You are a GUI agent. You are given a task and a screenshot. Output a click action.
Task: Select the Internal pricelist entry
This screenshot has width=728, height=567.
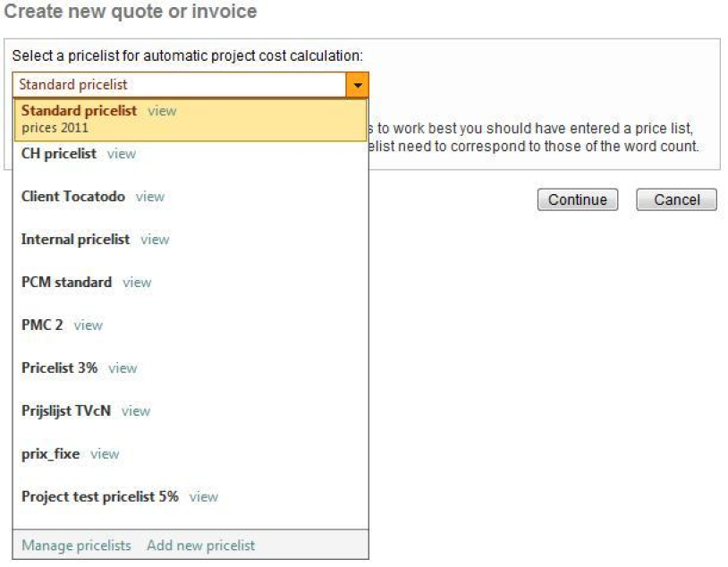(x=75, y=240)
